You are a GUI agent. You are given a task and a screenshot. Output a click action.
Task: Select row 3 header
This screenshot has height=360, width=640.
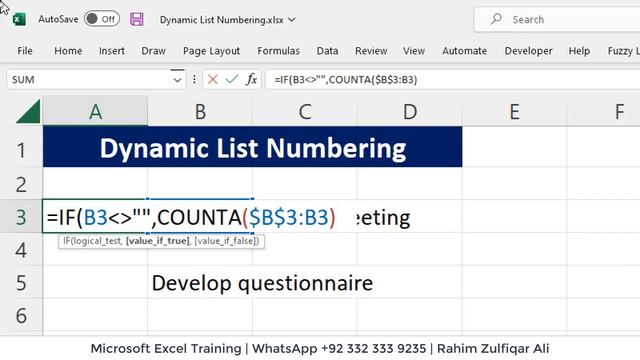(21, 217)
